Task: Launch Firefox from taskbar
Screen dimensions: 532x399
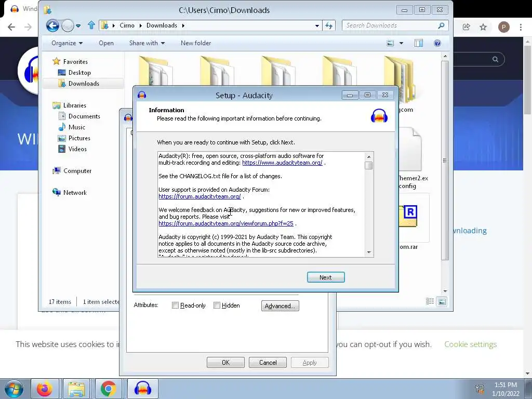Action: coord(45,389)
